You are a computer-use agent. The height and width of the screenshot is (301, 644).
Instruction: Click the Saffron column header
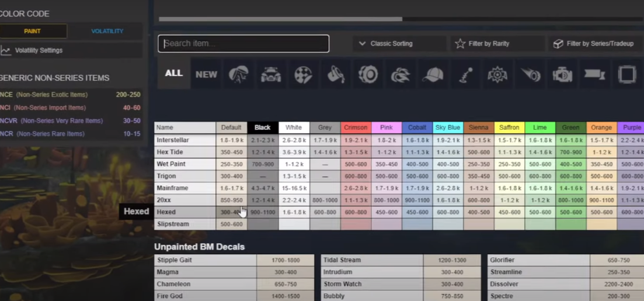coord(510,127)
